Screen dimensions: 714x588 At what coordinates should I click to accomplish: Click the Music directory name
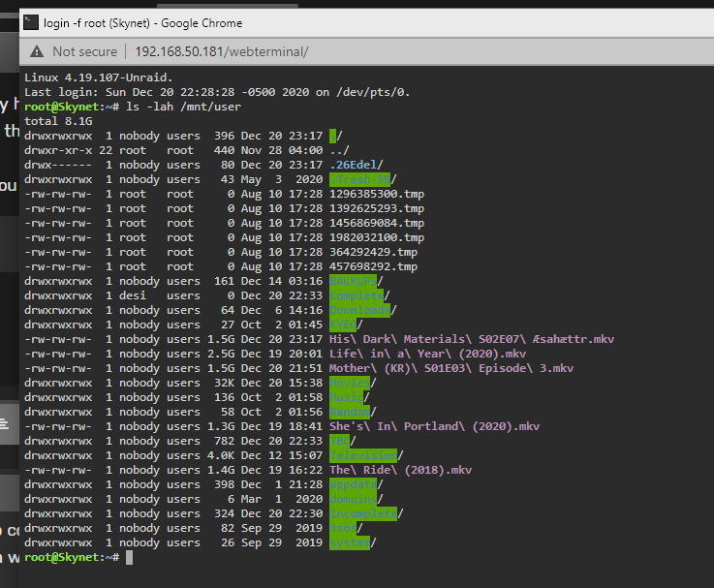(346, 397)
